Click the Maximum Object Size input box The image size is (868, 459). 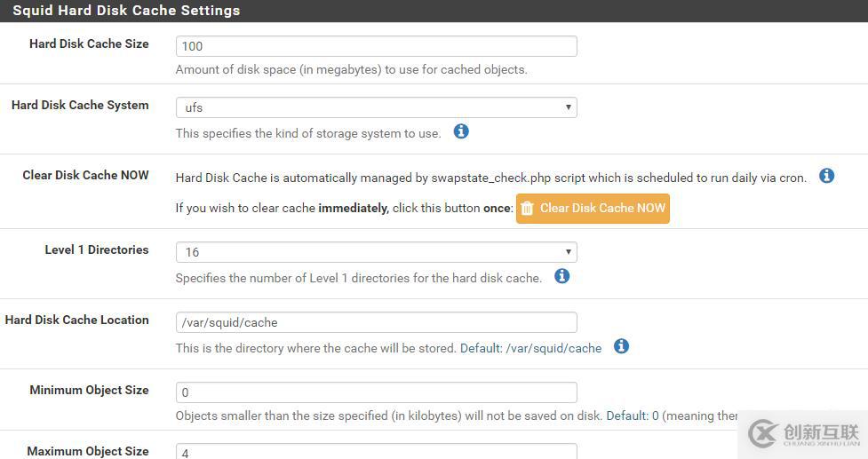pyautogui.click(x=376, y=452)
